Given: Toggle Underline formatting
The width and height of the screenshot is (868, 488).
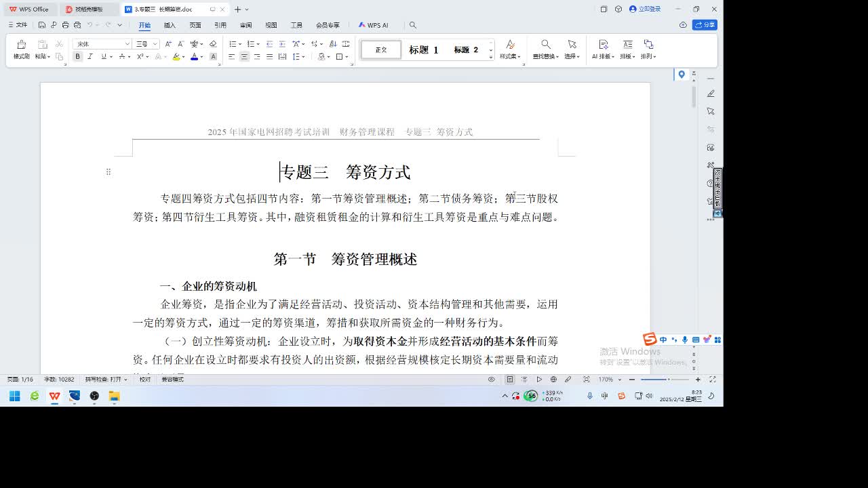Looking at the screenshot, I should click(103, 57).
